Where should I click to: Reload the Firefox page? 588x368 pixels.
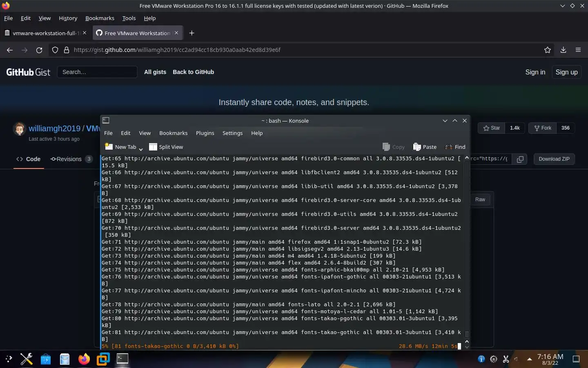[39, 50]
